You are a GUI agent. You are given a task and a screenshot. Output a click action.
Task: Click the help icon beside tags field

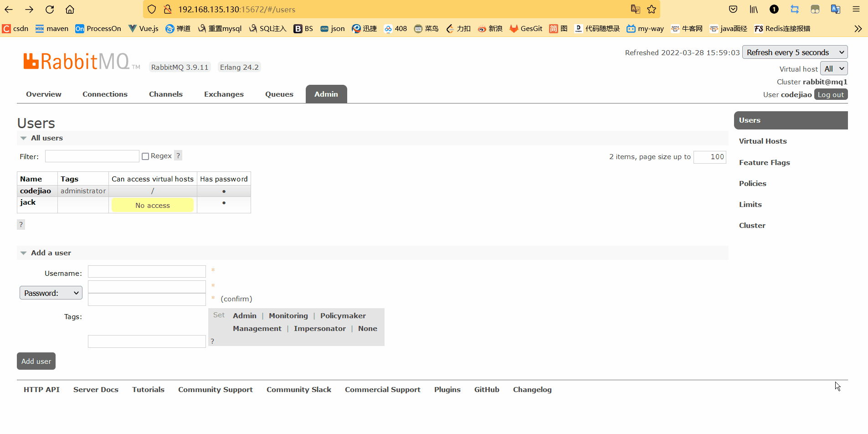coord(212,341)
